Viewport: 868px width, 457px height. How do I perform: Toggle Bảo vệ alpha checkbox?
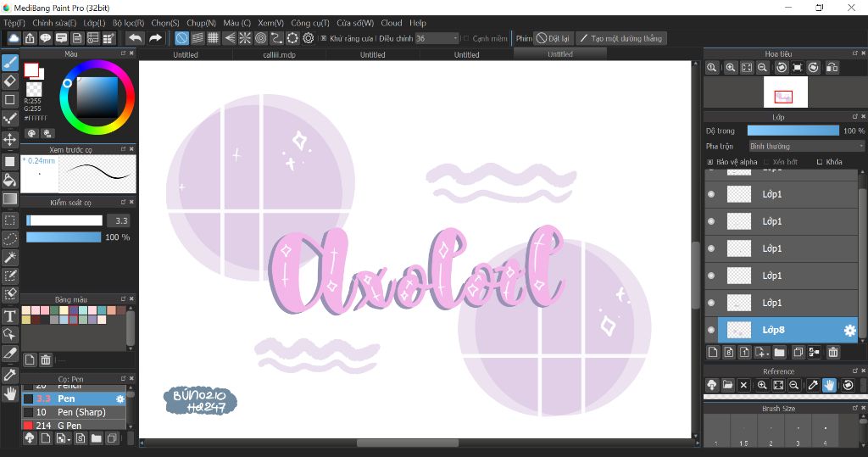(710, 162)
